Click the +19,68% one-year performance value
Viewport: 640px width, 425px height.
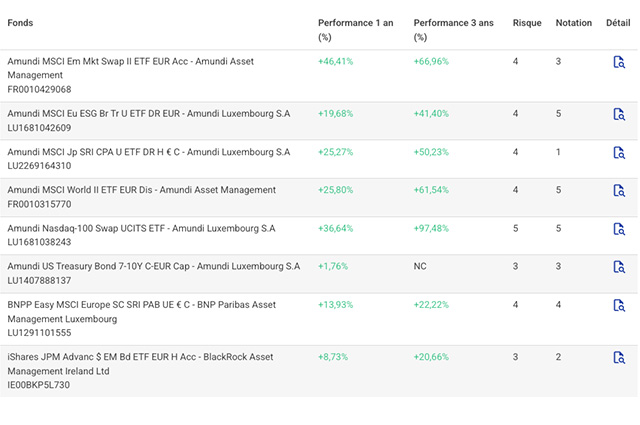[x=336, y=113]
